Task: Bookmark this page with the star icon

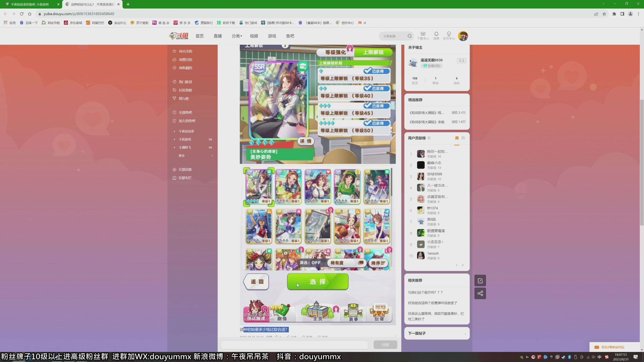Action: (x=604, y=14)
